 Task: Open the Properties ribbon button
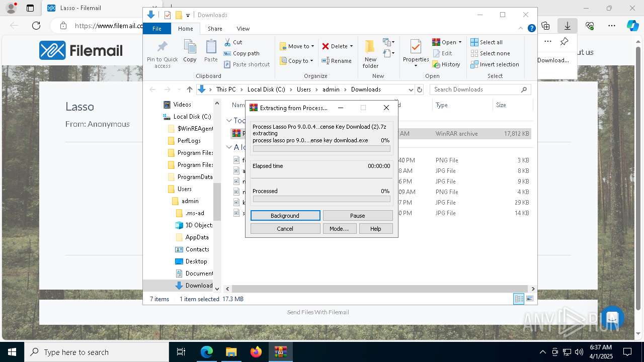tap(416, 53)
